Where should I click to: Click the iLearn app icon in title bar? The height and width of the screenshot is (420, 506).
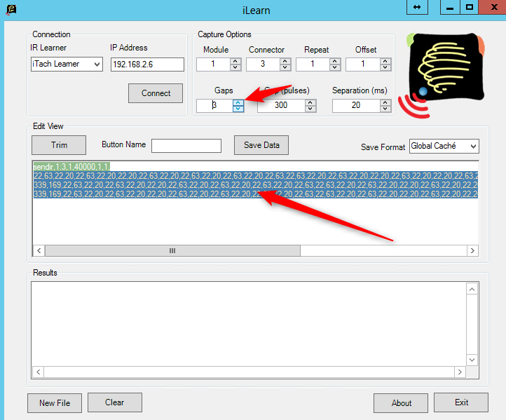tap(11, 9)
